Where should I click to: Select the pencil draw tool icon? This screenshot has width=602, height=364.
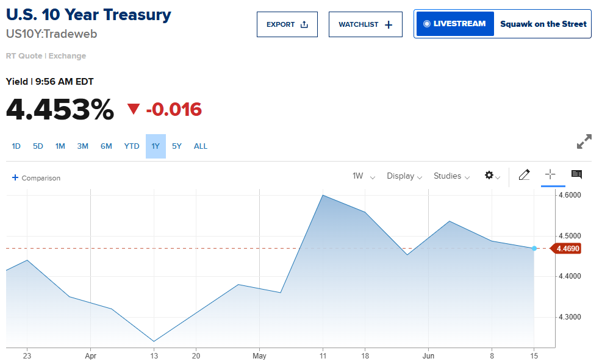tap(524, 175)
